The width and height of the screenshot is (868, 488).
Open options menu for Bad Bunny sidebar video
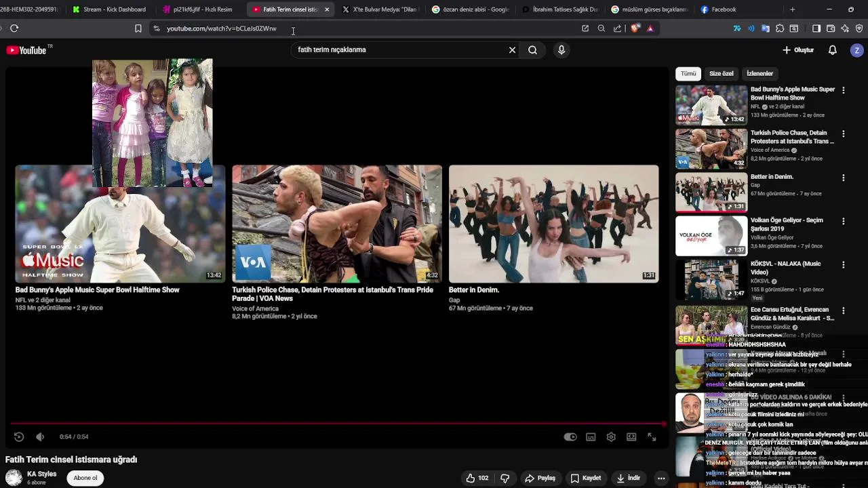(x=844, y=90)
